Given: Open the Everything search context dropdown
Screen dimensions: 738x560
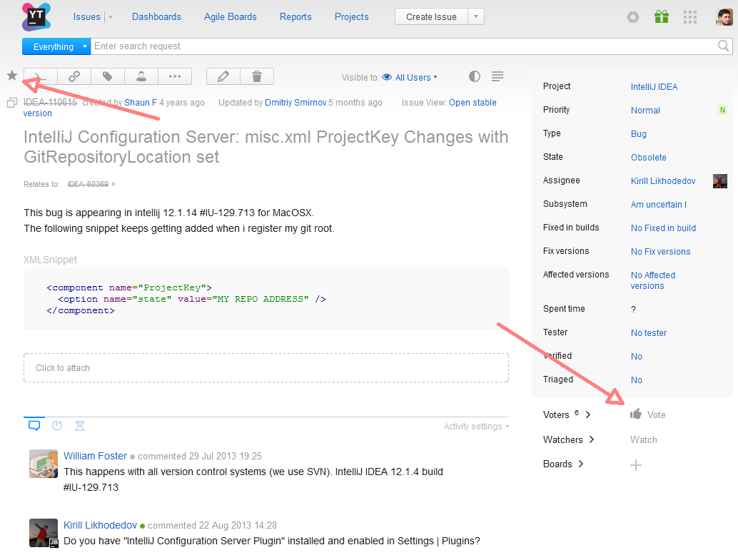Looking at the screenshot, I should click(x=56, y=46).
